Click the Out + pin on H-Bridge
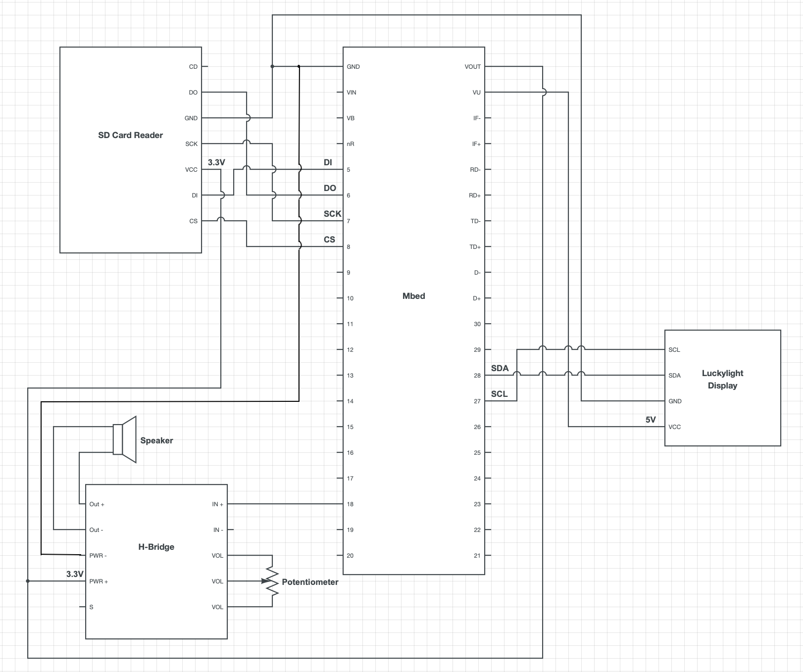803x672 pixels. click(97, 504)
